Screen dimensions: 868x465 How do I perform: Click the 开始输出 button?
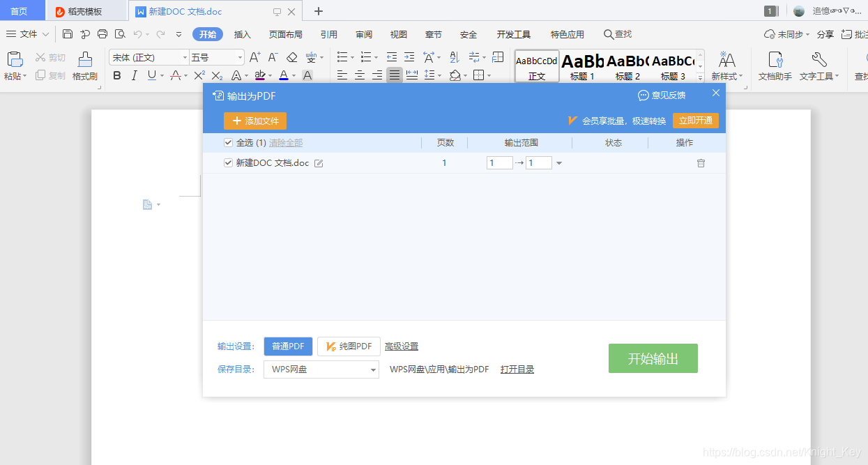(x=653, y=358)
